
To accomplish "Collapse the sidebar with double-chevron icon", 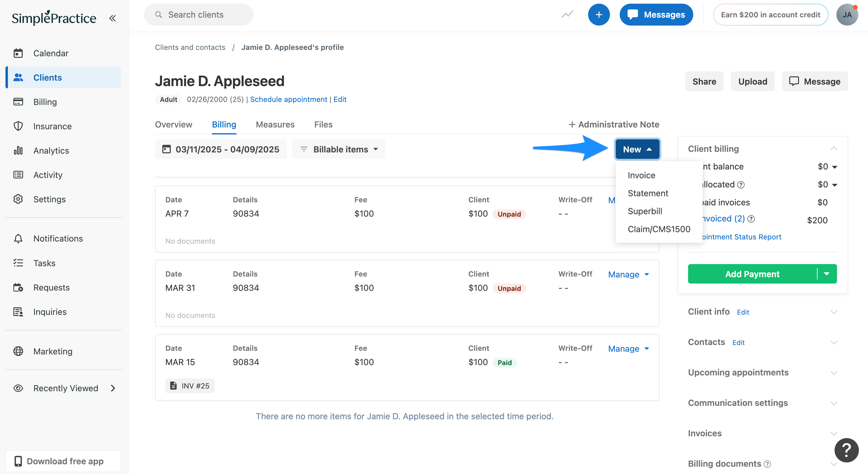I will coord(112,18).
